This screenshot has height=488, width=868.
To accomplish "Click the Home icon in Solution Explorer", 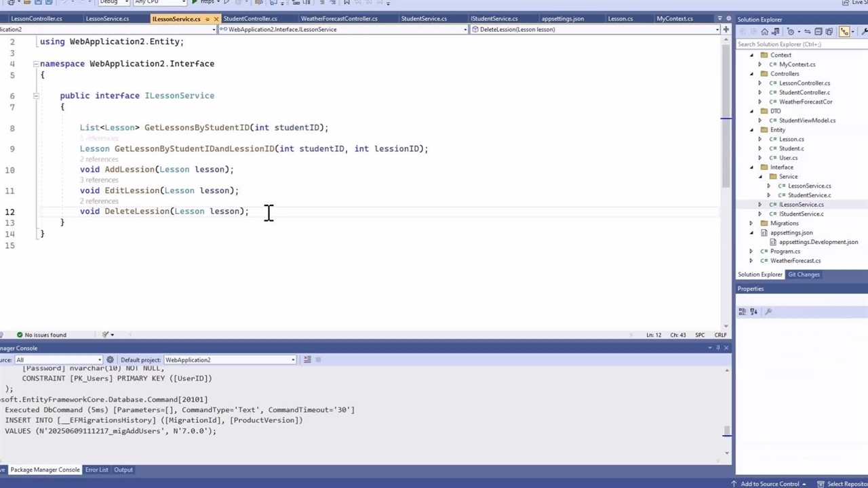I will [x=764, y=32].
